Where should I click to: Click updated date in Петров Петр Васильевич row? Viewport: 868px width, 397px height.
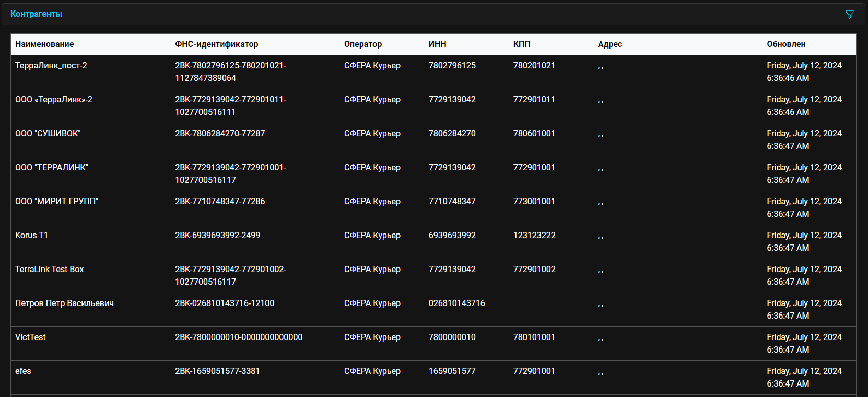pos(804,310)
